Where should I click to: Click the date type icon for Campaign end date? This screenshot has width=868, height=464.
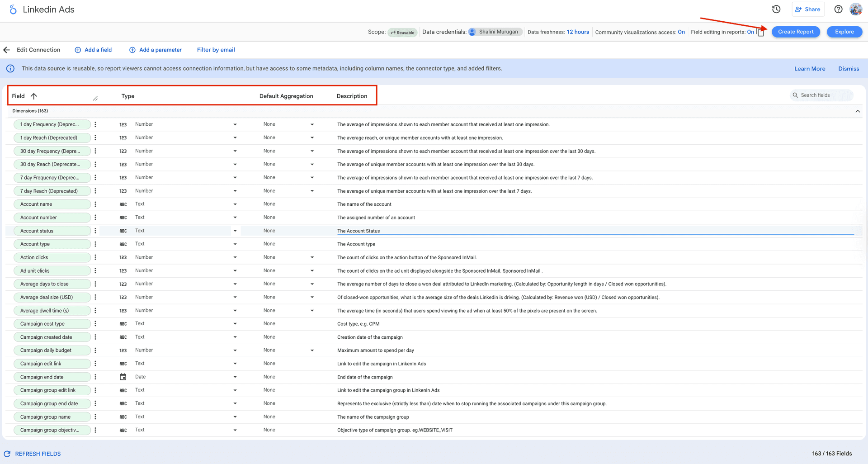click(123, 376)
